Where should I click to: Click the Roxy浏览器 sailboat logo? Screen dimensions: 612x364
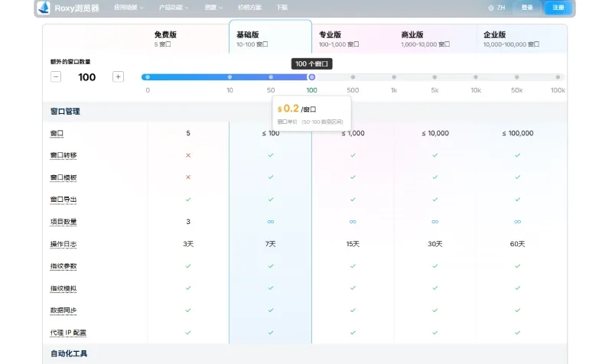coord(44,8)
